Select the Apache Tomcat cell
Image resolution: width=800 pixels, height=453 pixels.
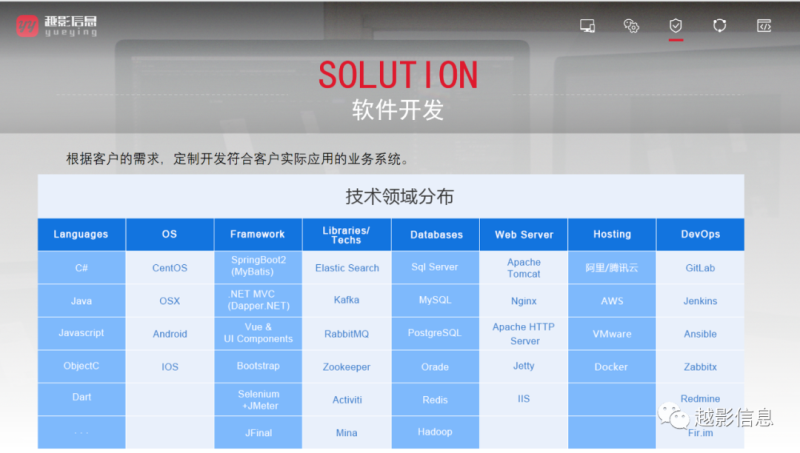point(523,267)
